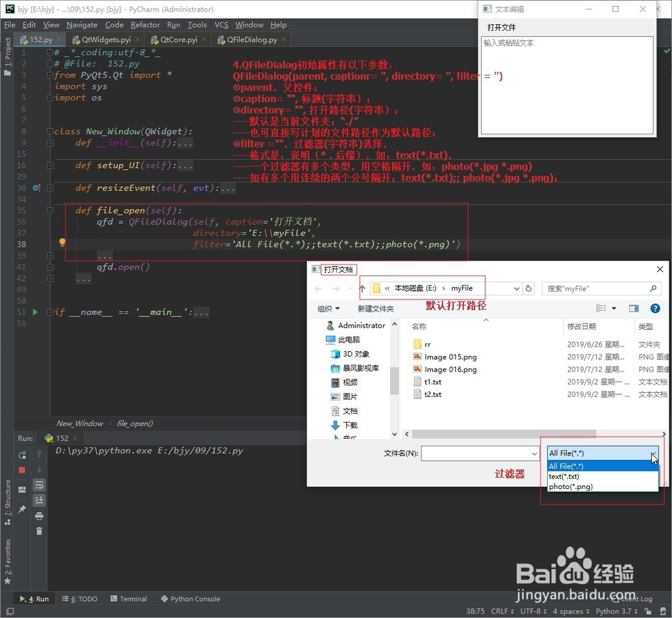The width and height of the screenshot is (672, 618).
Task: Click the forward arrow in file dialog
Action: pyautogui.click(x=335, y=289)
